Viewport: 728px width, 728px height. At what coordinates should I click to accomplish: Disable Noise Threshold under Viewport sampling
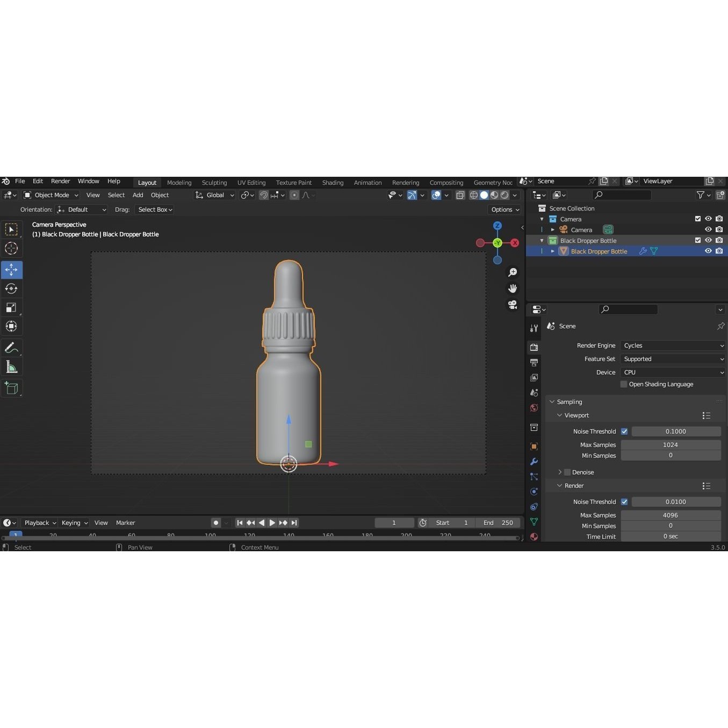[x=624, y=431]
